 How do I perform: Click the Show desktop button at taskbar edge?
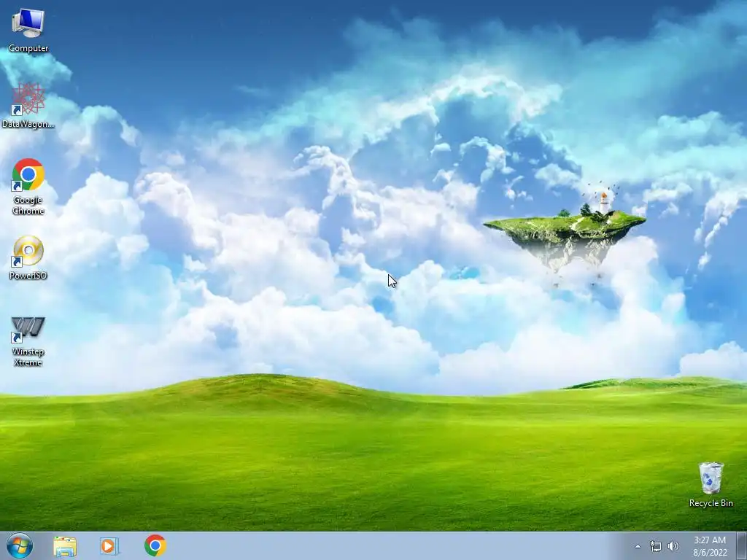coord(741,546)
